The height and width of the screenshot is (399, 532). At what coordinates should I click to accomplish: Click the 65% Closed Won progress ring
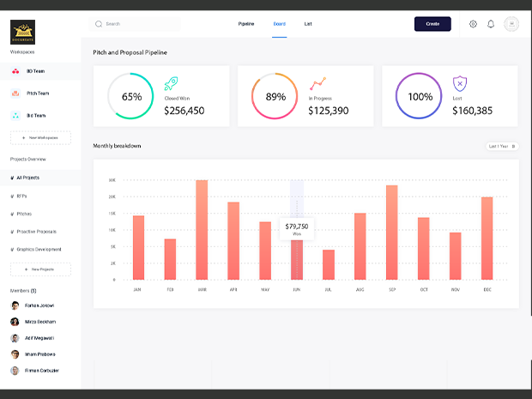click(x=130, y=97)
